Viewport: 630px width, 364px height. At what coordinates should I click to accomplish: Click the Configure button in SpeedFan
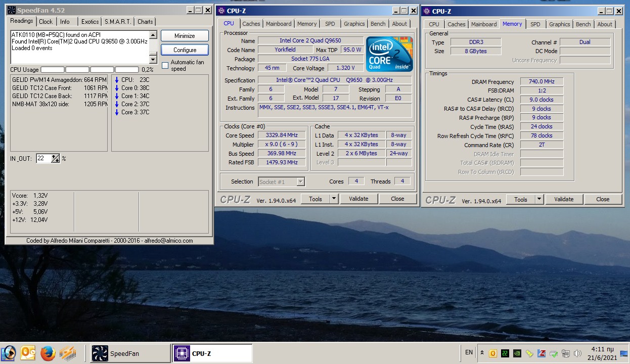(185, 50)
